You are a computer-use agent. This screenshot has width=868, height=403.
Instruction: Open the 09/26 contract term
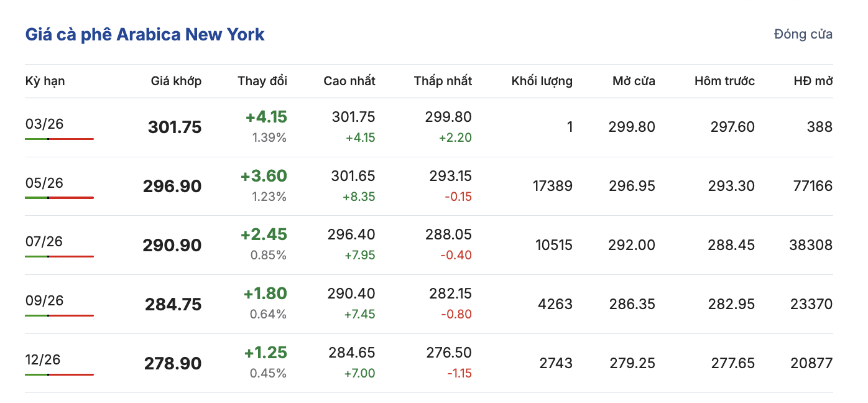tap(44, 300)
